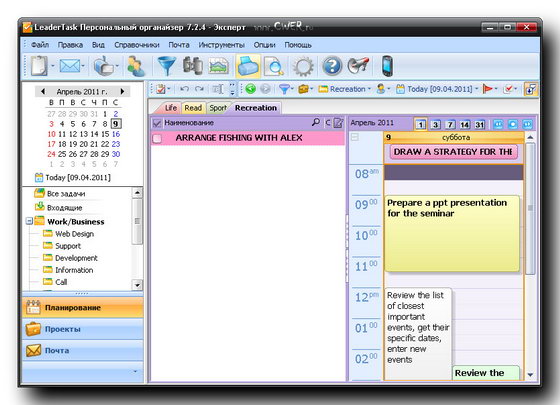Click the blue help question mark icon
This screenshot has height=405, width=560.
click(332, 66)
